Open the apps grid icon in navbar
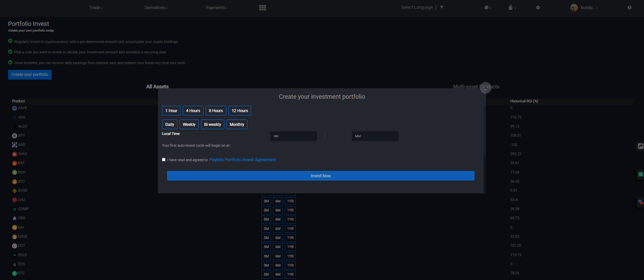Viewport: 644px width, 280px height. tap(262, 8)
